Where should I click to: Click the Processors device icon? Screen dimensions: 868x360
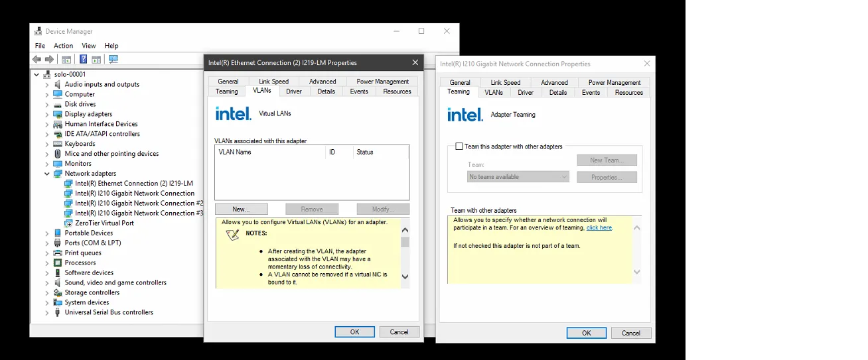click(58, 263)
